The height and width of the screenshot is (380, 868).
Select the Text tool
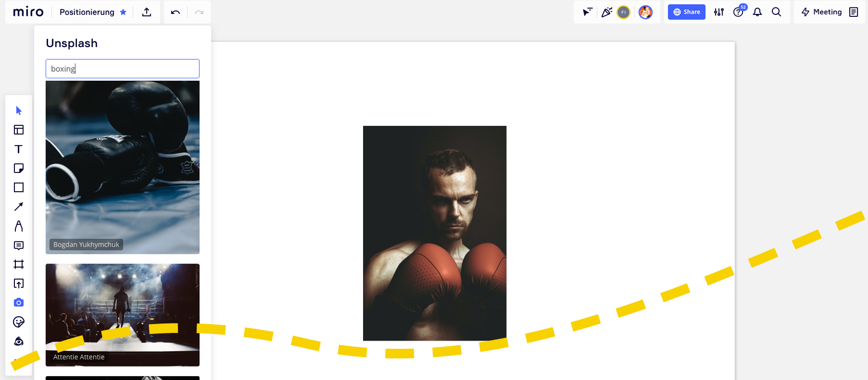19,149
